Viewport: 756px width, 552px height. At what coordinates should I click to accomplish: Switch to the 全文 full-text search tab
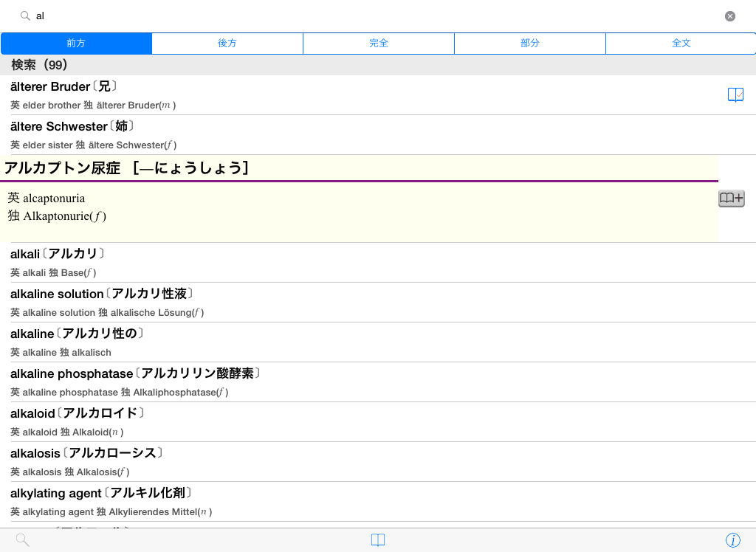681,44
